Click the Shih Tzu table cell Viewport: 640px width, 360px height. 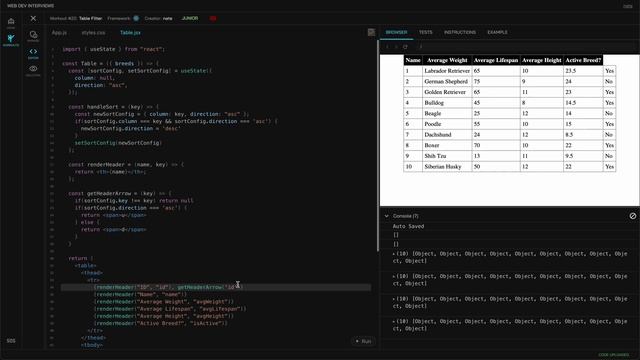pyautogui.click(x=447, y=156)
